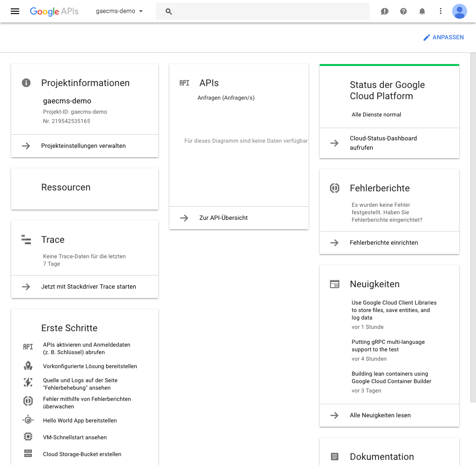Click the debug icon beside Quelle und Logs
The width and height of the screenshot is (476, 465).
coord(28,382)
